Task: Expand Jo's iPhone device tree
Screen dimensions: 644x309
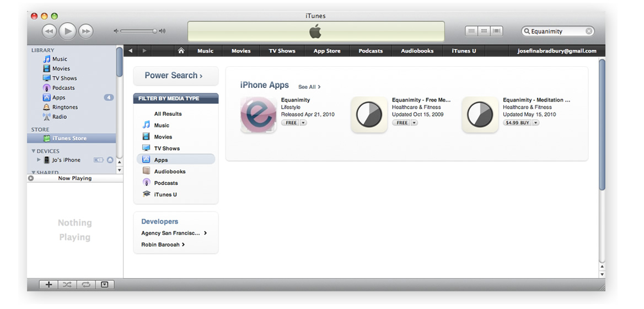Action: click(x=39, y=160)
